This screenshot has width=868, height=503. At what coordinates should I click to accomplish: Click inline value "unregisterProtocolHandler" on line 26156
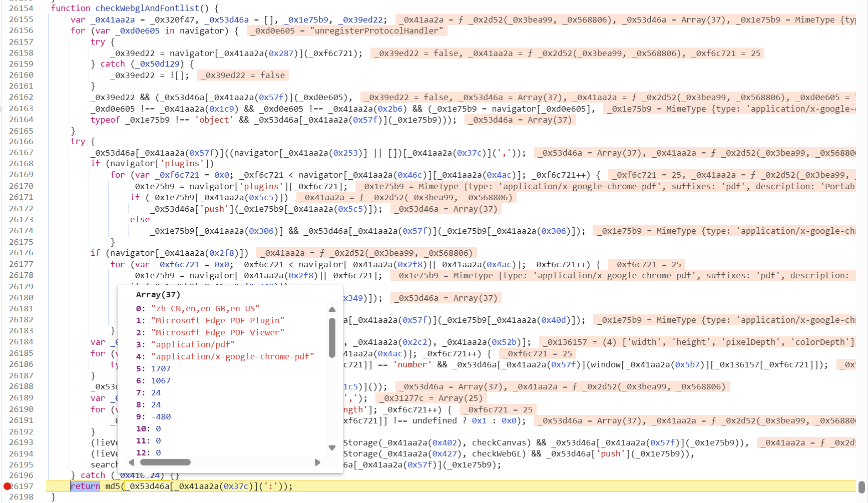click(x=376, y=31)
